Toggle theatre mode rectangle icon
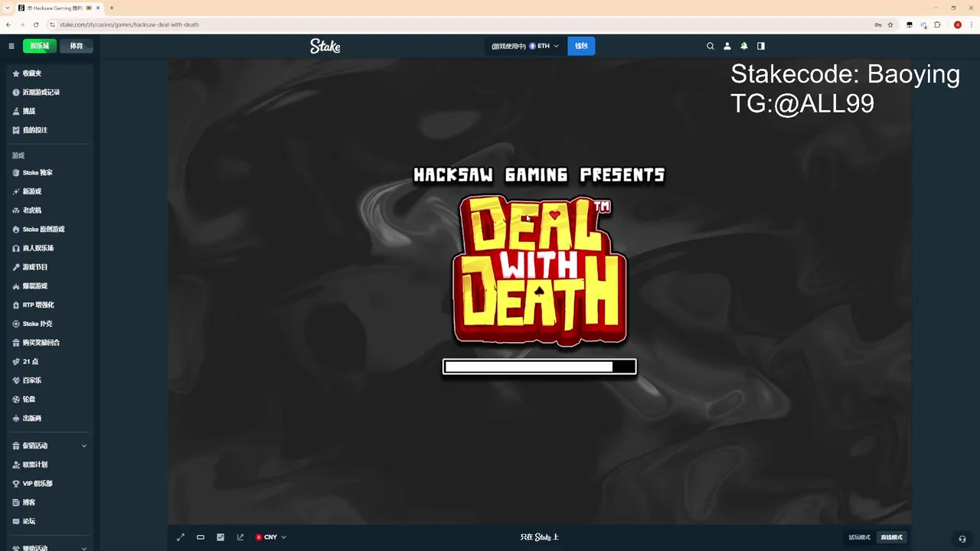This screenshot has height=551, width=980. click(201, 537)
